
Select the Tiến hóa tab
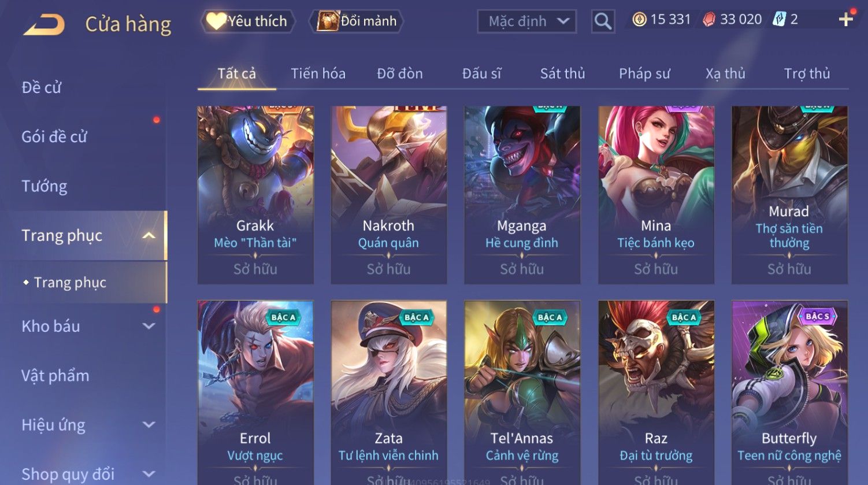tap(318, 73)
